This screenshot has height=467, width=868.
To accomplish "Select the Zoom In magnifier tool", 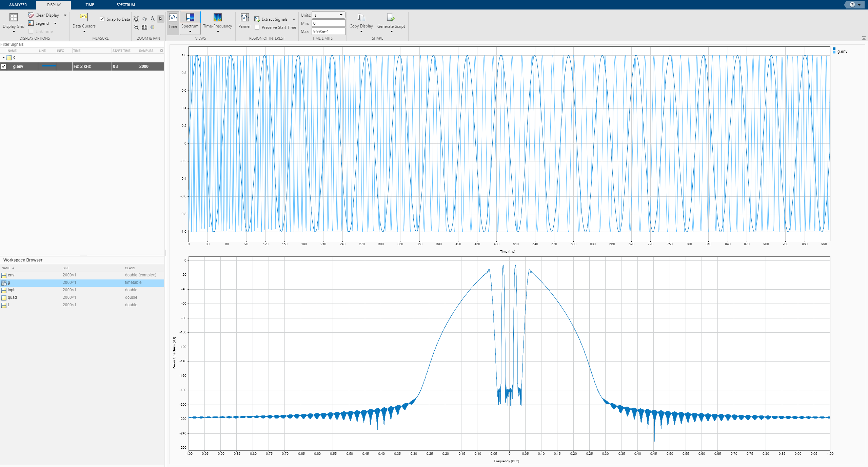I will pos(136,19).
